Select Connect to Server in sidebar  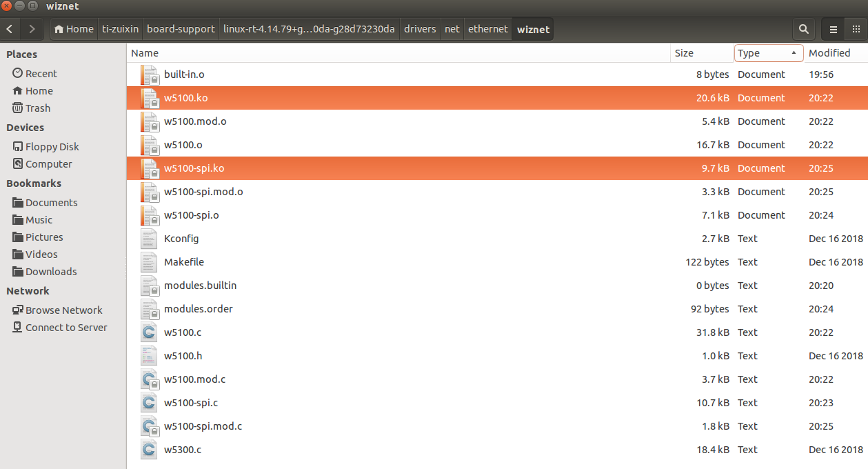60,328
